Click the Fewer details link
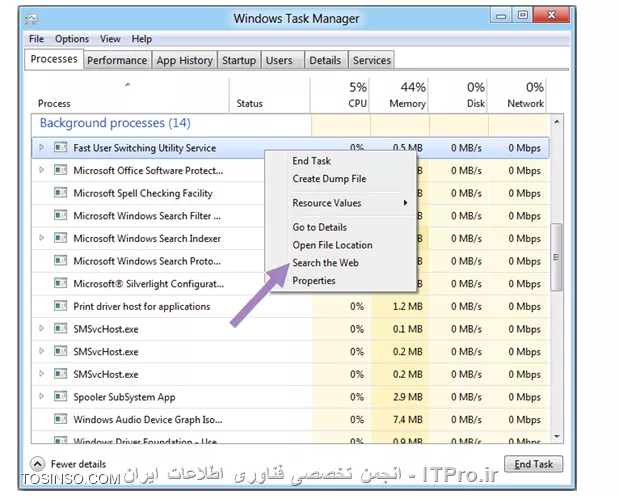This screenshot has width=620, height=500. (x=78, y=464)
